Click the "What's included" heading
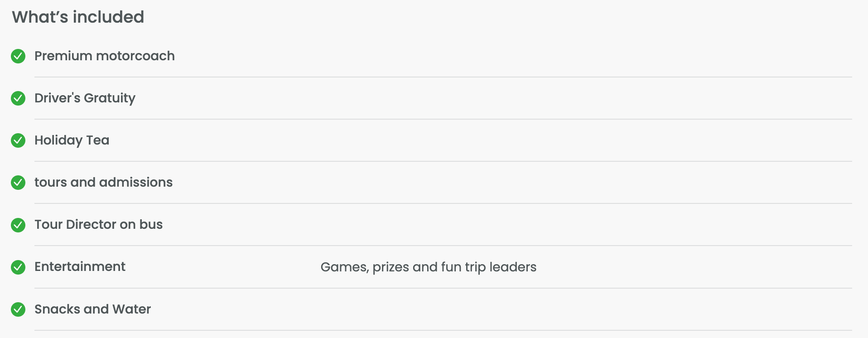This screenshot has height=338, width=868. 78,17
